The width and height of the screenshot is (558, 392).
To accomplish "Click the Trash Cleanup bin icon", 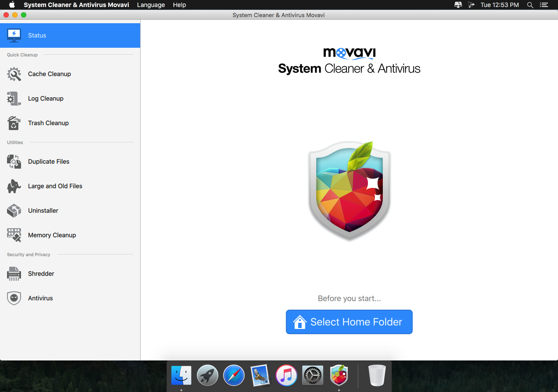I will [14, 123].
